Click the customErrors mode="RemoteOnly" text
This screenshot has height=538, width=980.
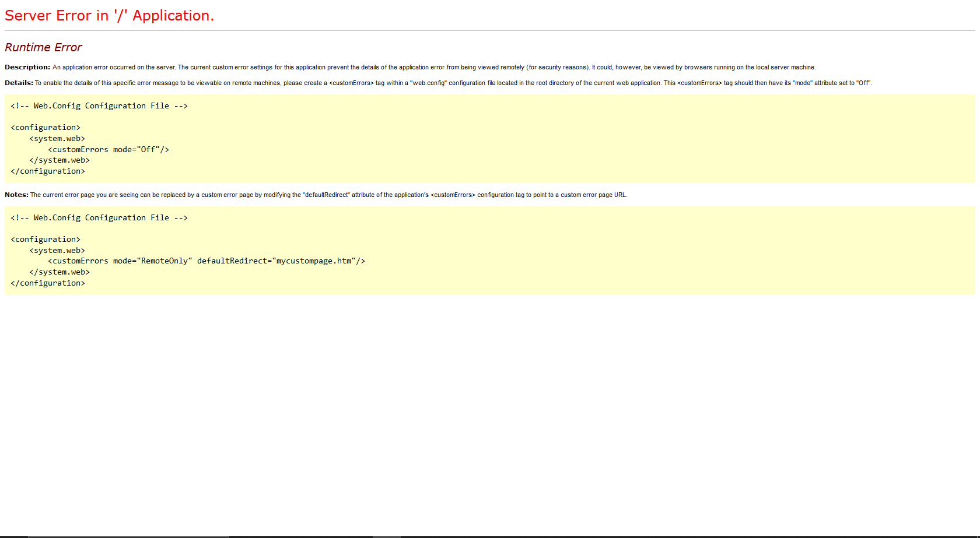pyautogui.click(x=120, y=261)
